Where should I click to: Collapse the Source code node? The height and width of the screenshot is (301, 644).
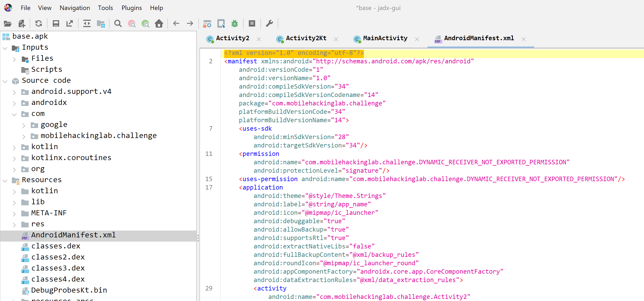[x=5, y=81]
